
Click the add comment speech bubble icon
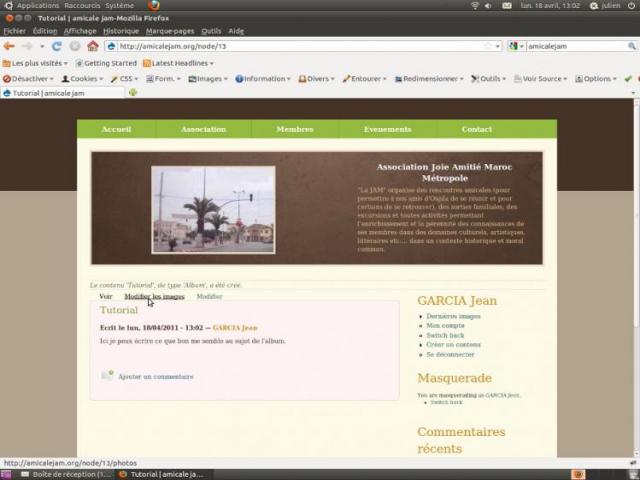(107, 376)
